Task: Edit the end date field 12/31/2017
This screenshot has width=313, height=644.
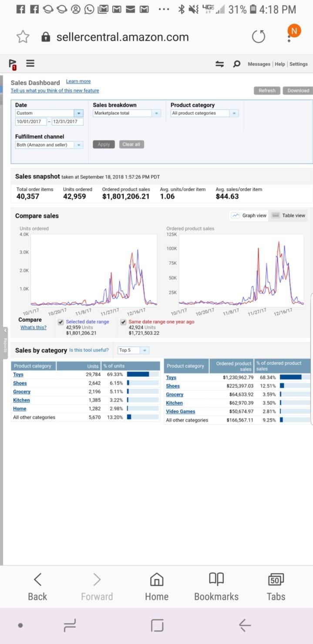Action: (67, 121)
